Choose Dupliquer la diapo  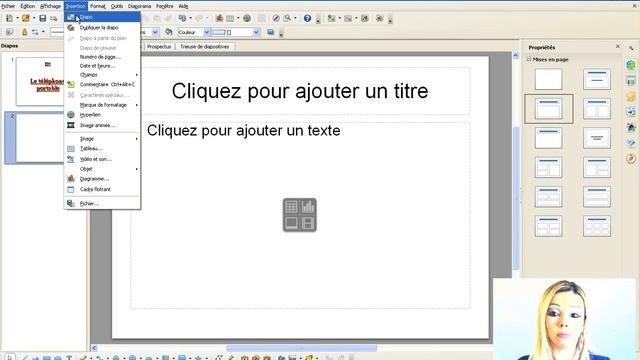(x=102, y=27)
